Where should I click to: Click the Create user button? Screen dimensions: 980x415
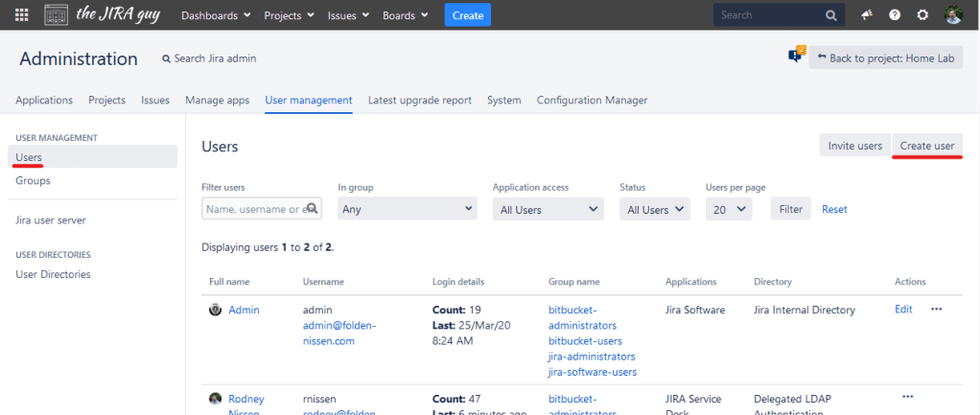pyautogui.click(x=926, y=146)
